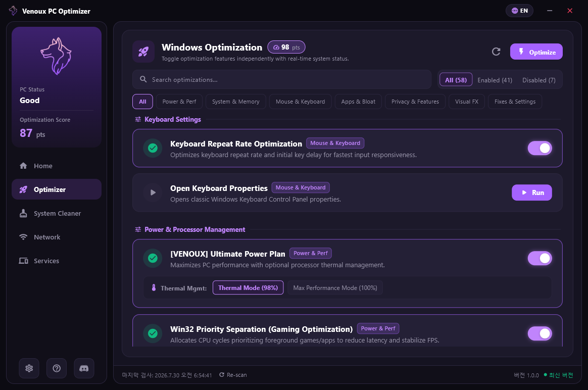Image resolution: width=588 pixels, height=390 pixels.
Task: Open settings via gear icon button
Action: pos(29,368)
